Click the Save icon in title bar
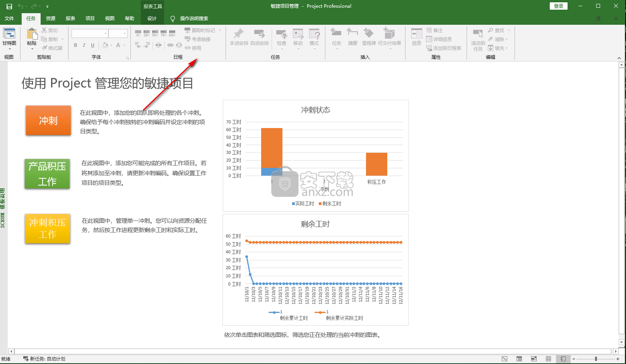This screenshot has height=364, width=626. [9, 6]
